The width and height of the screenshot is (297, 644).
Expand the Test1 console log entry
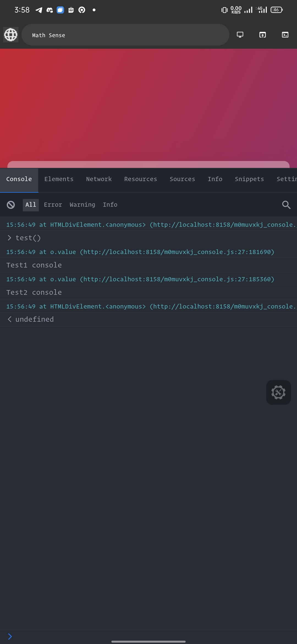pyautogui.click(x=34, y=265)
